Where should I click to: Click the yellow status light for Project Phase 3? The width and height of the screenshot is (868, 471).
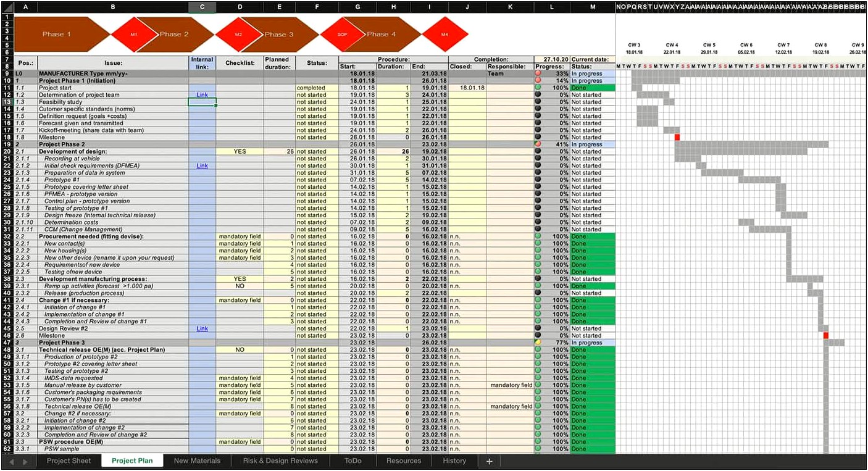coord(538,343)
